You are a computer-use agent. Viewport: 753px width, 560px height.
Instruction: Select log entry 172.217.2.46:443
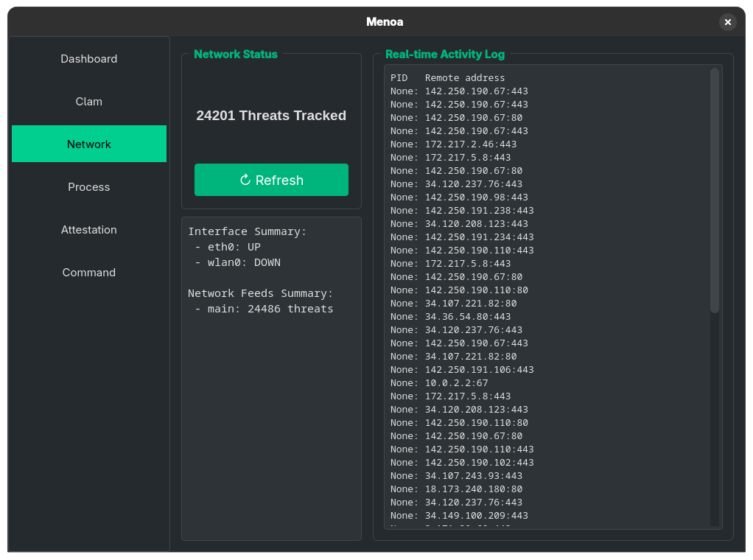453,144
